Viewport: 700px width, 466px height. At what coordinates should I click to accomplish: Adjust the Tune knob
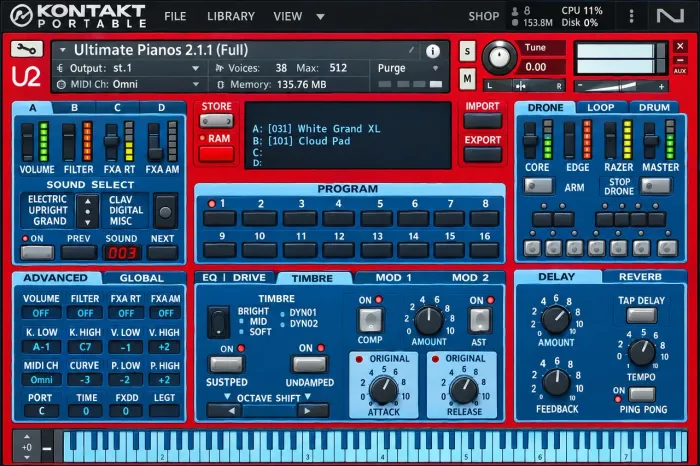tap(499, 57)
